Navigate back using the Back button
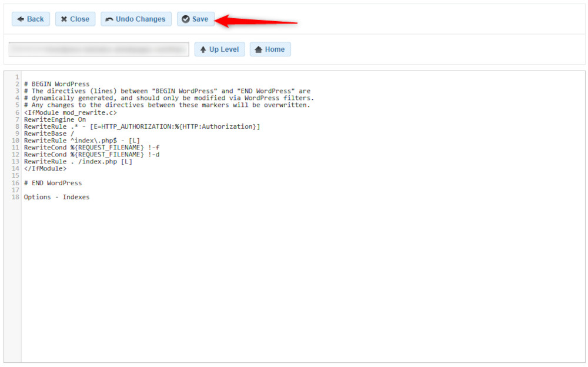This screenshot has height=367, width=588. tap(31, 18)
